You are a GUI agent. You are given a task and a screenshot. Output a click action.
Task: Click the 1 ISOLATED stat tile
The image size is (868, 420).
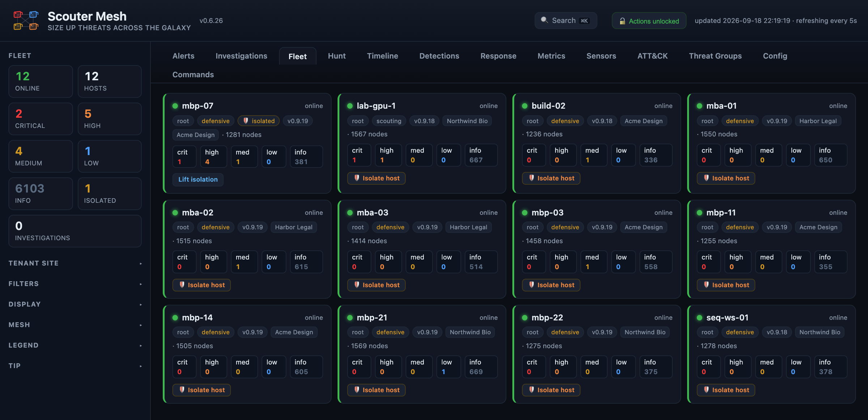coord(110,194)
